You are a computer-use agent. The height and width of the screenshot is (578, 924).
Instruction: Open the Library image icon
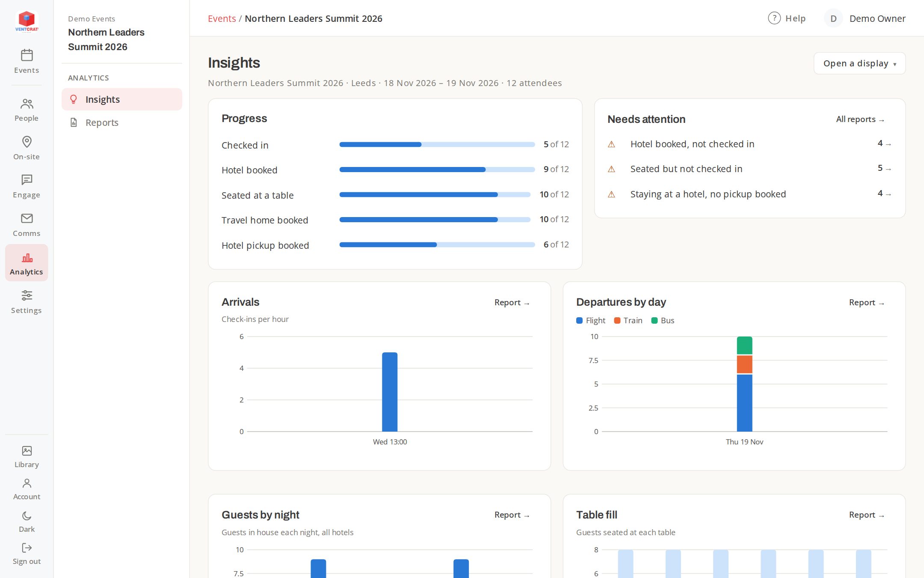click(27, 451)
